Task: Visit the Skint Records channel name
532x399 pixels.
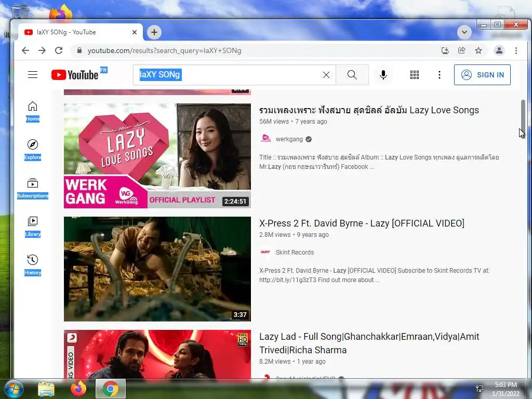Action: pyautogui.click(x=295, y=252)
